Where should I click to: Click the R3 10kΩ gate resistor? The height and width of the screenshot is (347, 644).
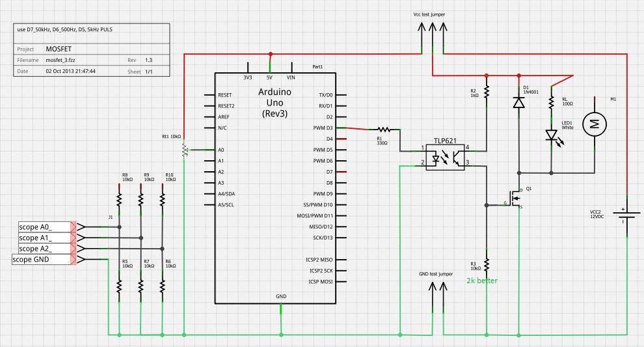tap(487, 264)
